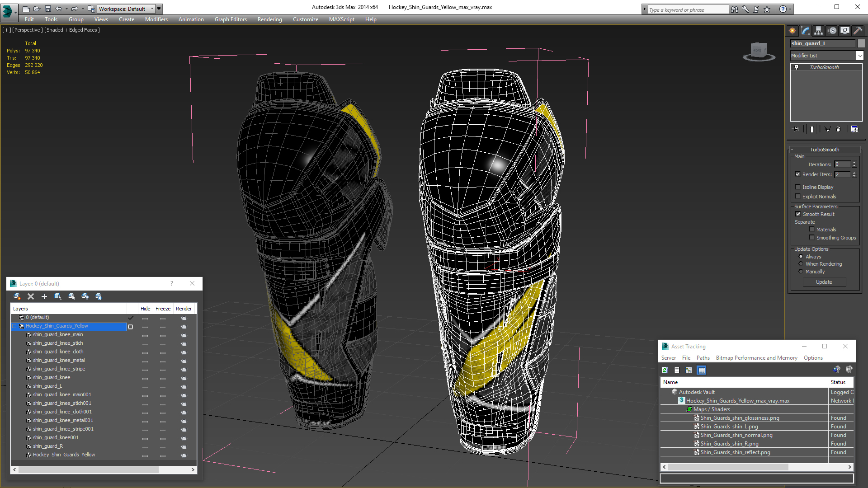
Task: Enable Explicit Normals checkbox
Action: (x=797, y=197)
